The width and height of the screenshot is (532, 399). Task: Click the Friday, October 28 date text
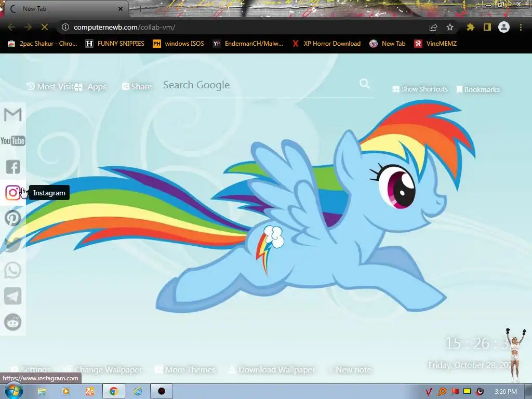[x=470, y=365]
